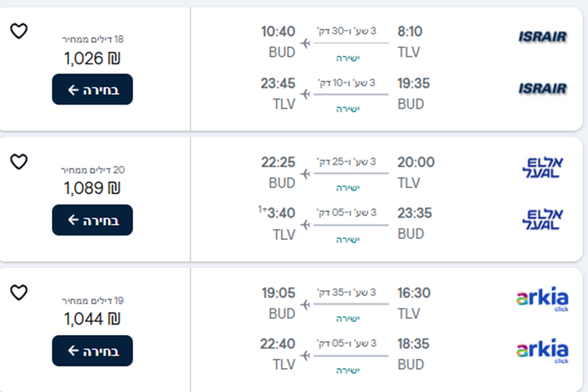Click Israir logo on 8:10 outbound flight
This screenshot has height=392, width=588.
(542, 37)
